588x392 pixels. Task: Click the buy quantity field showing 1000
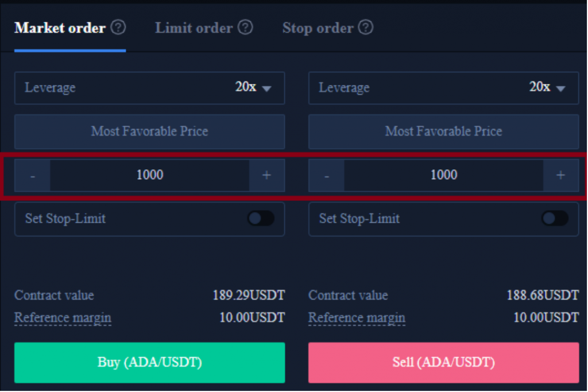pyautogui.click(x=150, y=176)
